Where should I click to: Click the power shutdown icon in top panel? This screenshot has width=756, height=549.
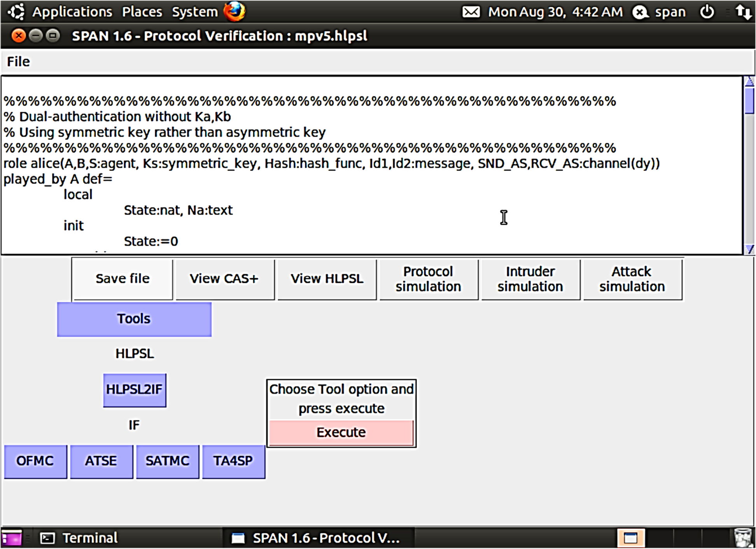pos(707,12)
